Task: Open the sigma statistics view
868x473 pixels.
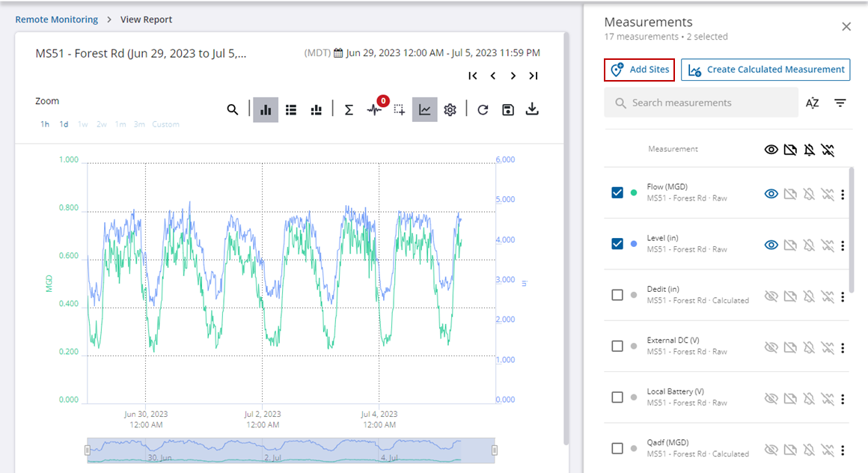Action: coord(349,110)
